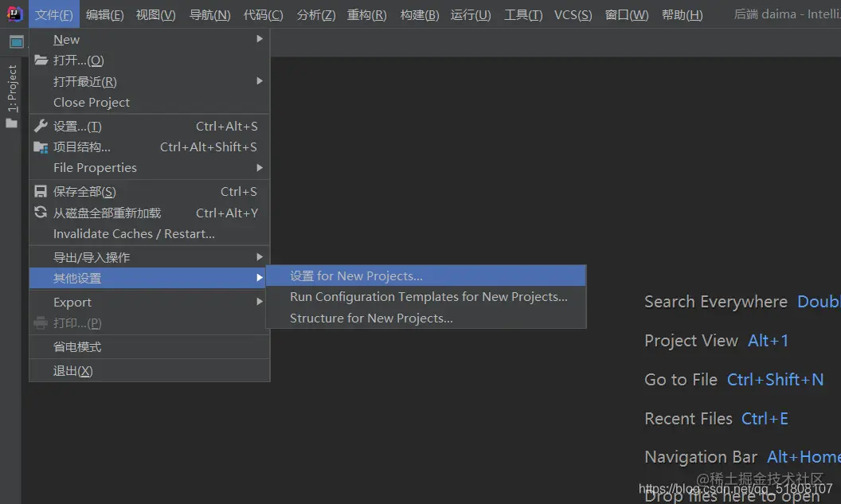Open 设置...(T) settings entry
Image resolution: width=841 pixels, height=504 pixels.
(149, 126)
